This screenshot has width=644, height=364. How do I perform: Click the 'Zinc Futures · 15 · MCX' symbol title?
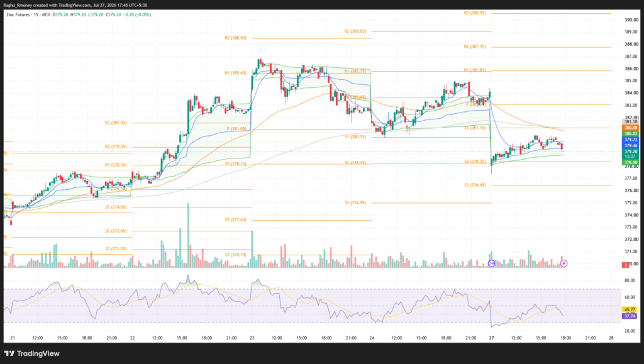[28, 14]
